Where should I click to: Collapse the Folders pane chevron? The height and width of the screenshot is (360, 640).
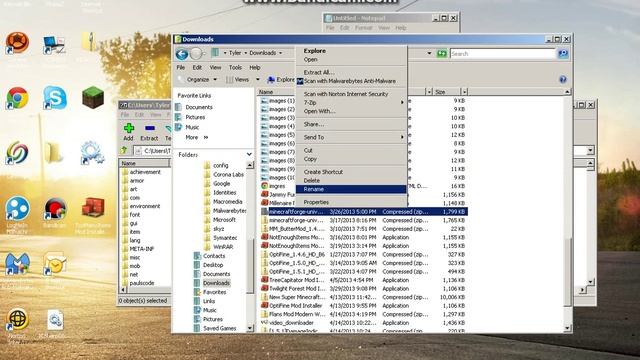(x=249, y=155)
